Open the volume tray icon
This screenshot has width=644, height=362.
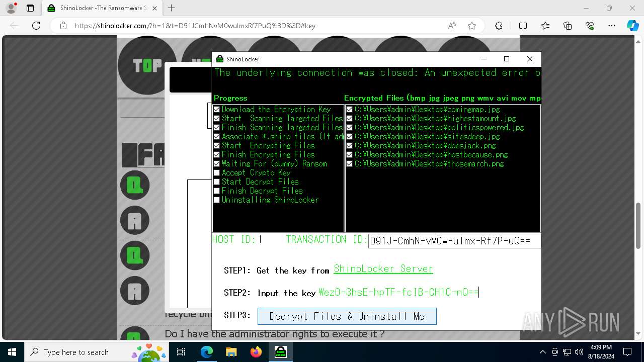click(x=579, y=352)
